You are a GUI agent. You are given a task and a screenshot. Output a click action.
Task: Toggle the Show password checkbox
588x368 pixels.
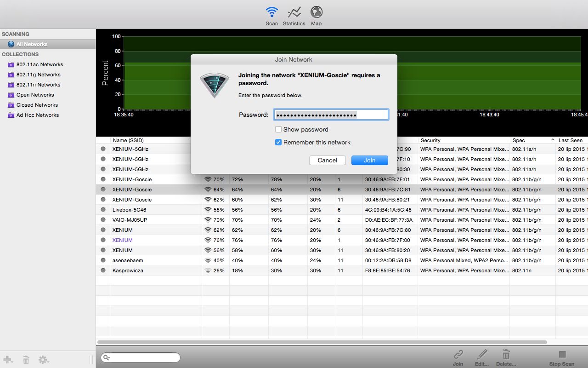pos(278,129)
